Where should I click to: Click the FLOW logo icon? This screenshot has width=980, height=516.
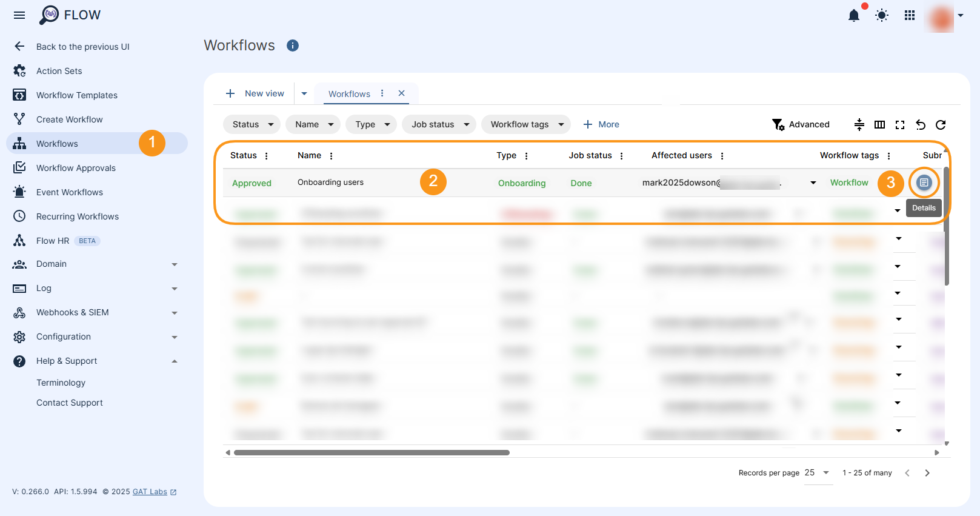click(x=49, y=15)
